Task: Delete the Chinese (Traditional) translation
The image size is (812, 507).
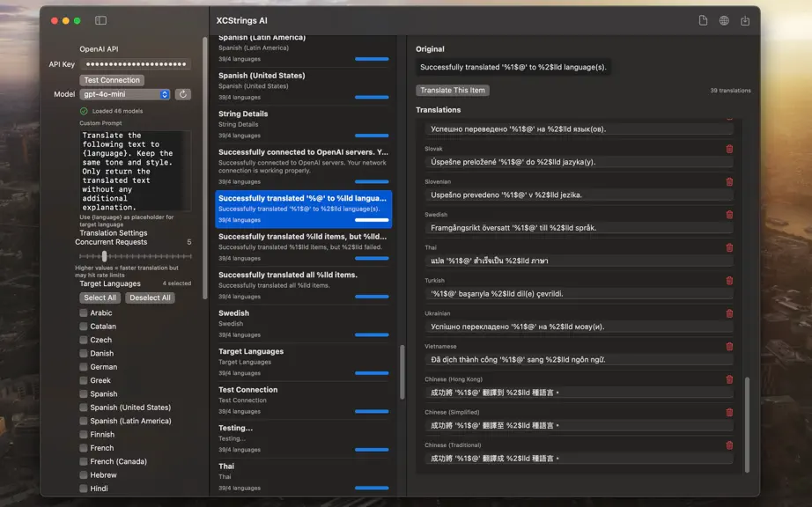Action: (729, 445)
